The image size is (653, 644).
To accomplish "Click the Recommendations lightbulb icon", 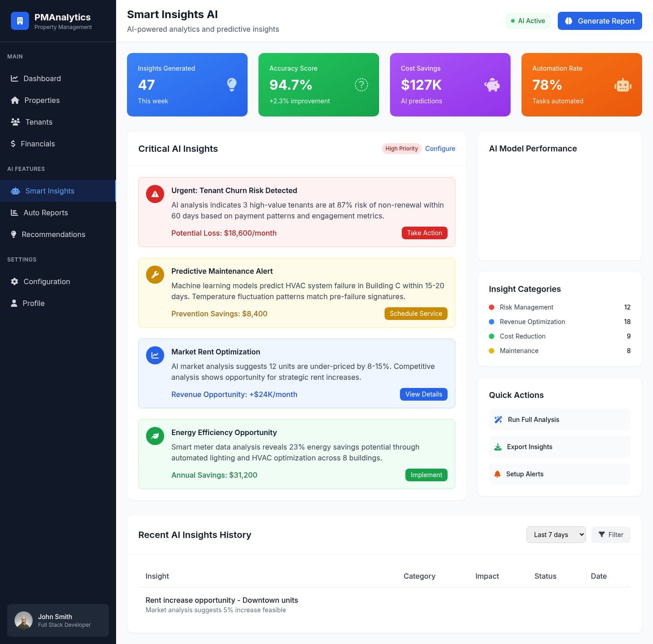I will pos(14,234).
